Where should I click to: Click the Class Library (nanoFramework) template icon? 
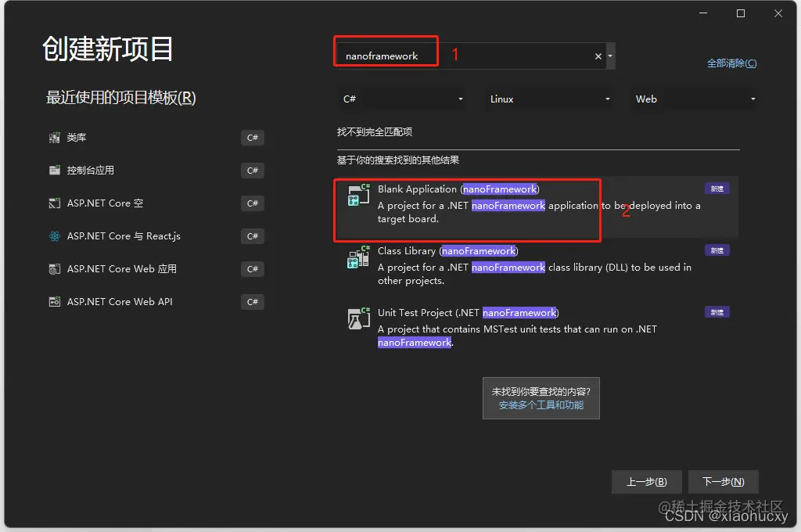coord(357,257)
